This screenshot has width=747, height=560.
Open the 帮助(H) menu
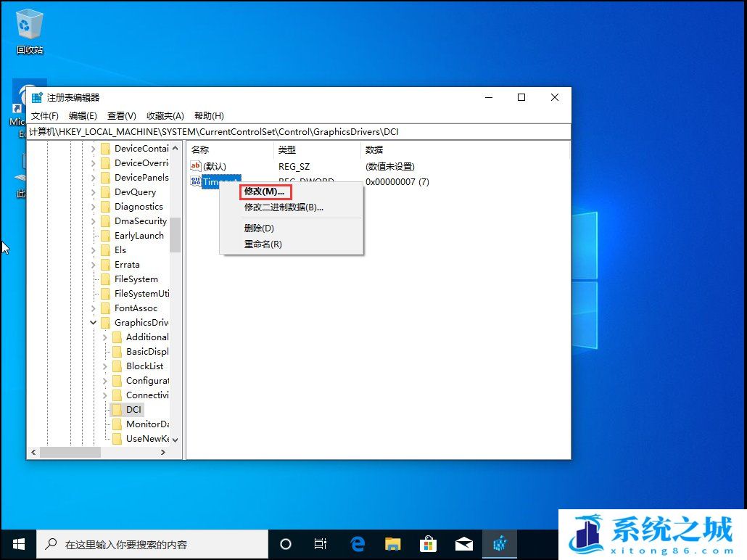[209, 116]
